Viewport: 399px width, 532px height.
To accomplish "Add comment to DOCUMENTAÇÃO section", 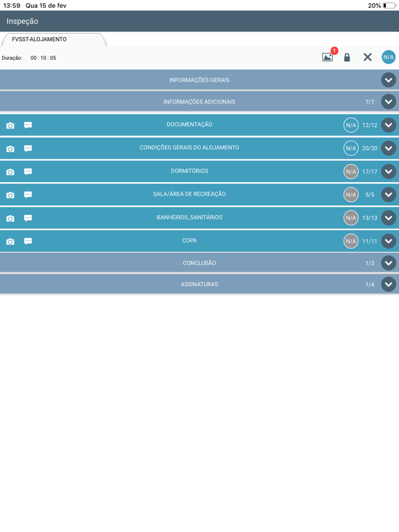I will (x=28, y=125).
